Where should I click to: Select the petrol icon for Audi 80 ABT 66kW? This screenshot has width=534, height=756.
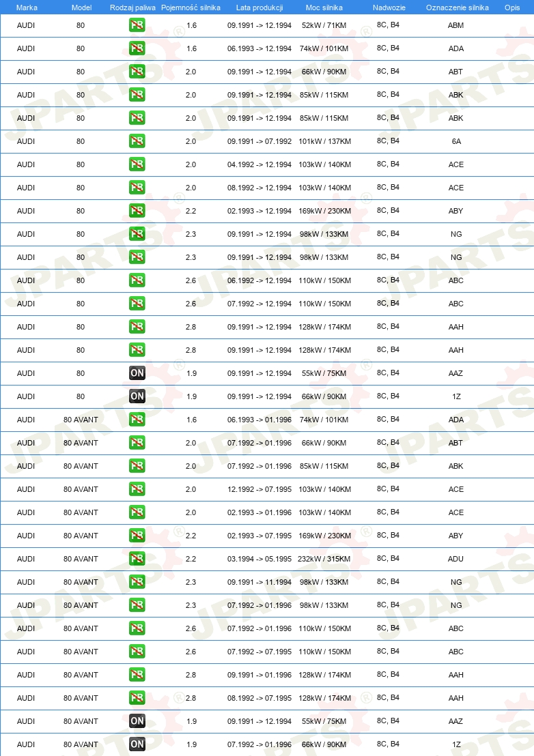click(x=137, y=72)
